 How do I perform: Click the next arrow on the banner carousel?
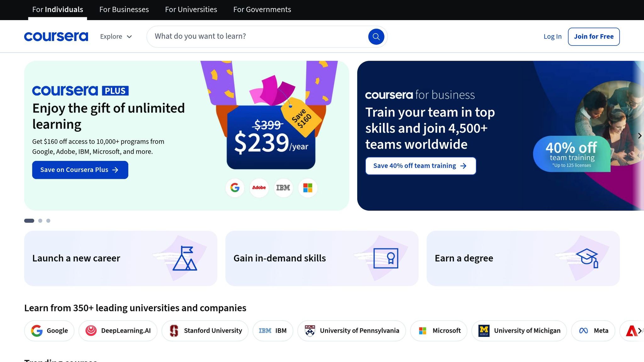coord(640,136)
